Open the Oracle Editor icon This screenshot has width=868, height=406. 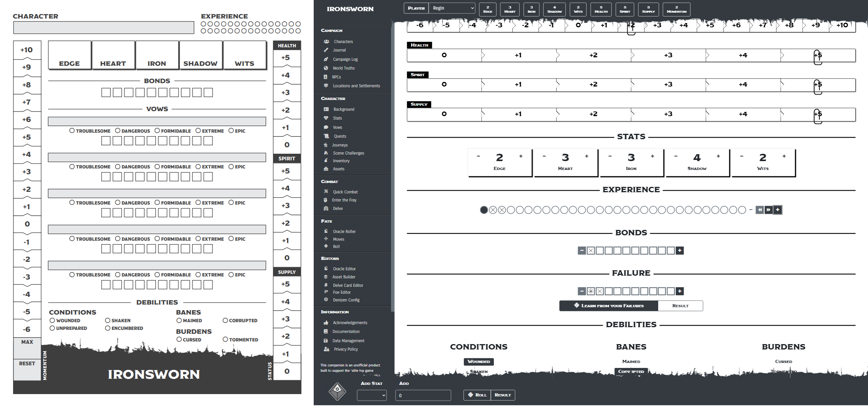326,268
